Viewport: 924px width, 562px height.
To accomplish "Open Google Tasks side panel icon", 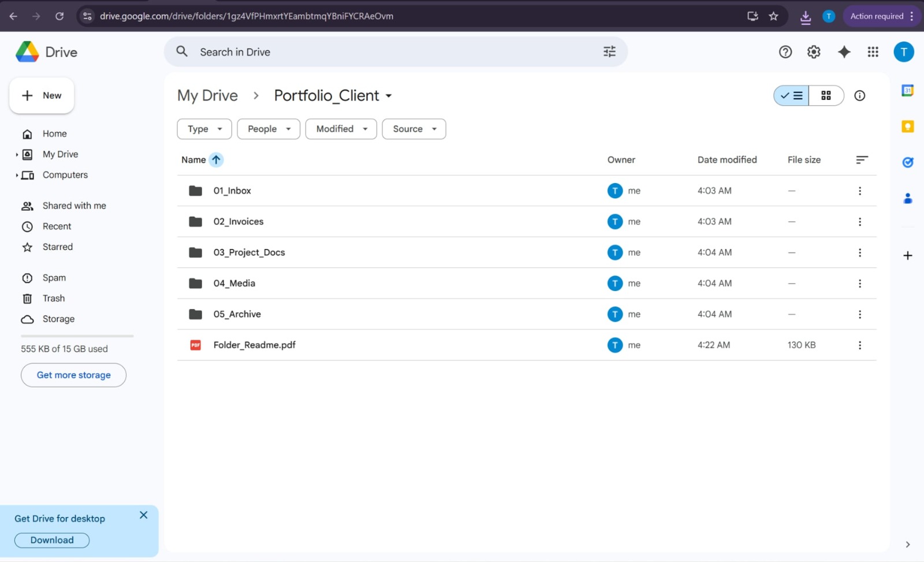I will pos(907,162).
